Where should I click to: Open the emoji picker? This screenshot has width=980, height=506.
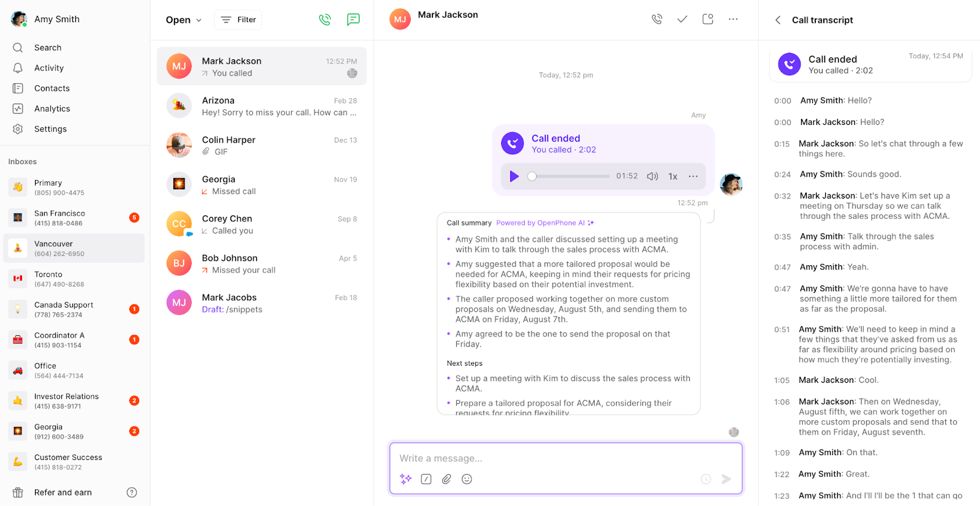467,479
